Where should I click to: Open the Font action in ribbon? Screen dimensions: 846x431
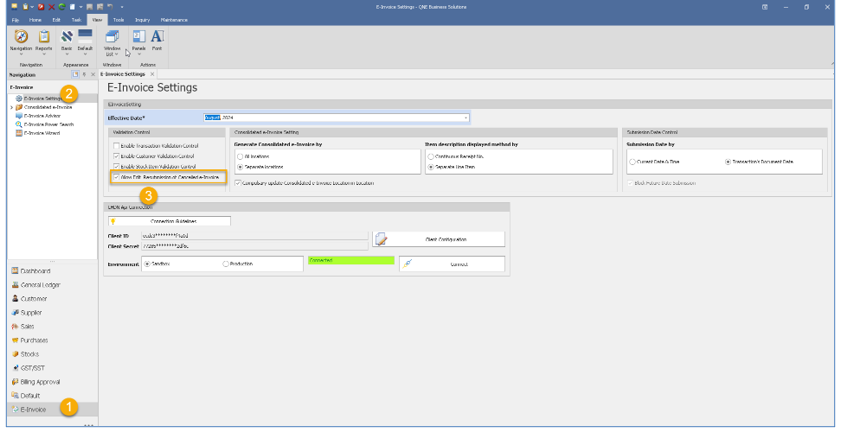pos(156,40)
